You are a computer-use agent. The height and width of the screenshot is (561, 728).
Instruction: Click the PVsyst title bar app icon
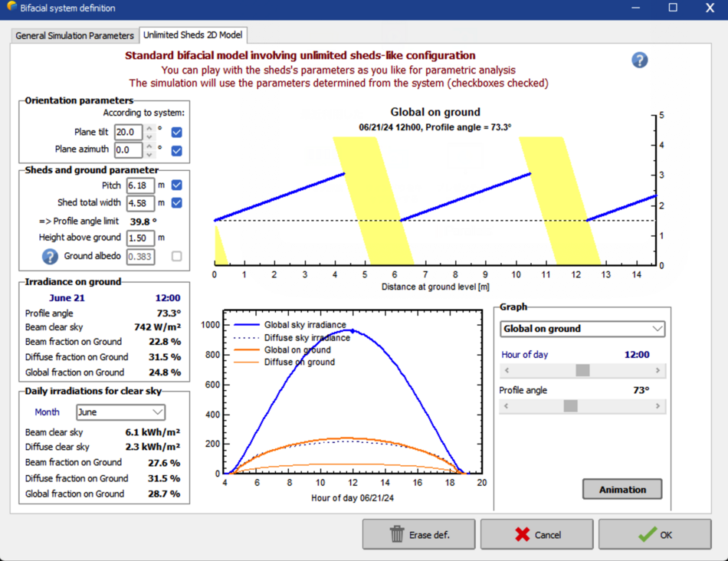[x=11, y=8]
